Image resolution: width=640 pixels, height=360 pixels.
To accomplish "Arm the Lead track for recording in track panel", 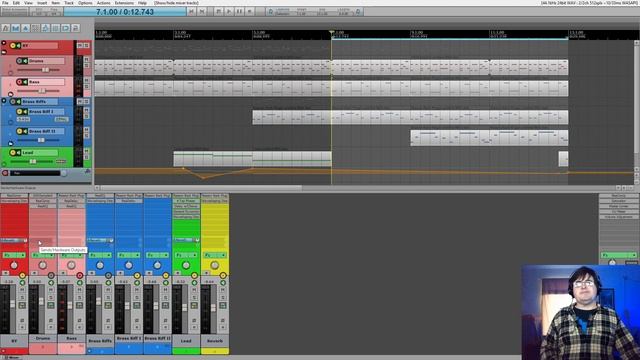I will (12, 153).
